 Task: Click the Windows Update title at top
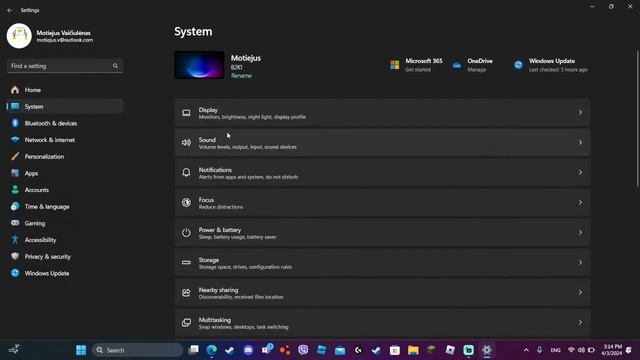pos(552,61)
